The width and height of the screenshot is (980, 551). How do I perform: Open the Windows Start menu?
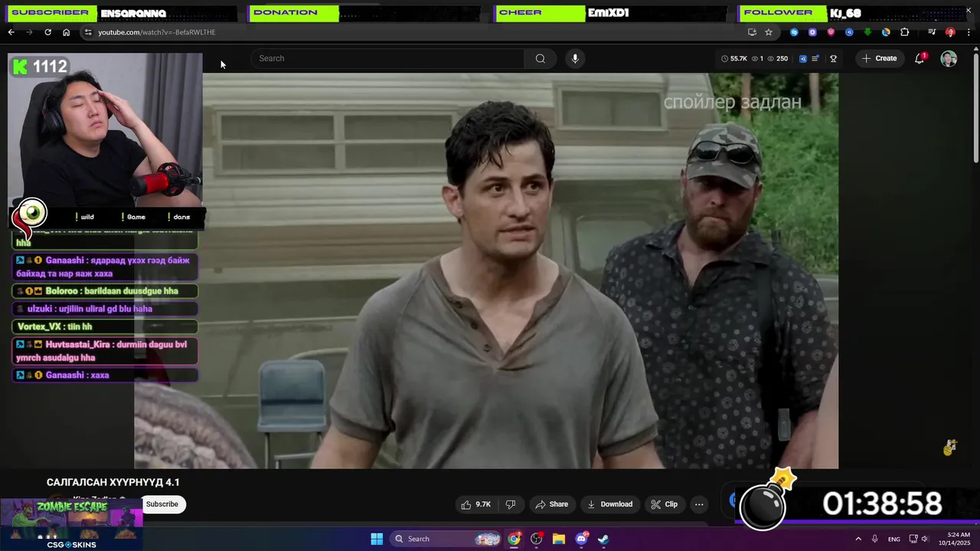[x=377, y=539]
